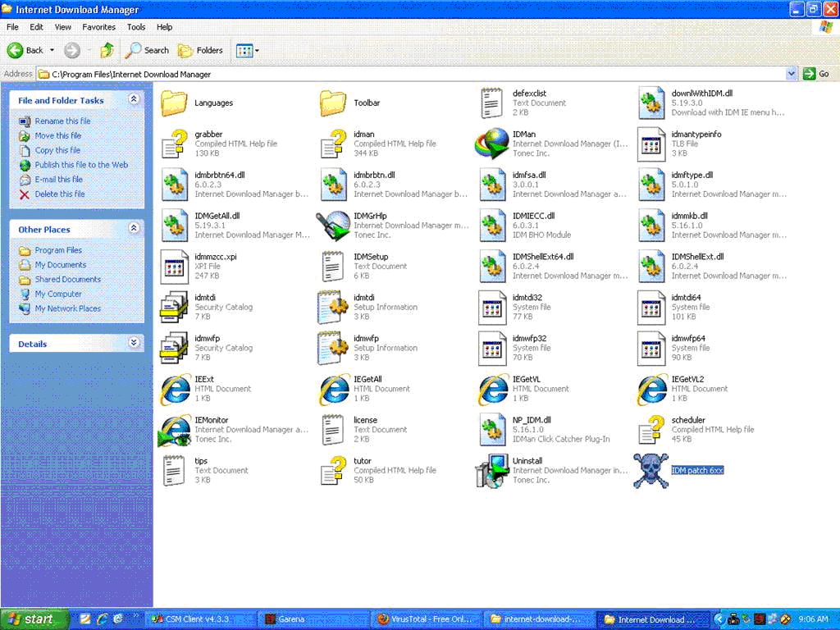This screenshot has width=840, height=630.
Task: Switch to internet-download taskbar folder button
Action: coord(540,619)
